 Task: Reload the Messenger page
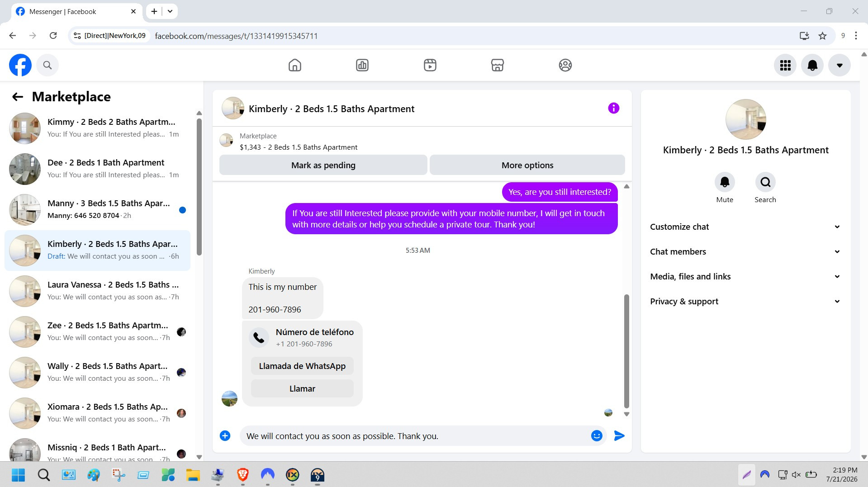click(x=53, y=36)
